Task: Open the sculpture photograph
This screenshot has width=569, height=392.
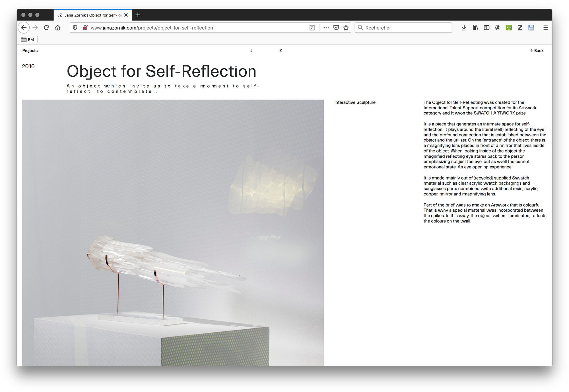Action: (x=173, y=233)
